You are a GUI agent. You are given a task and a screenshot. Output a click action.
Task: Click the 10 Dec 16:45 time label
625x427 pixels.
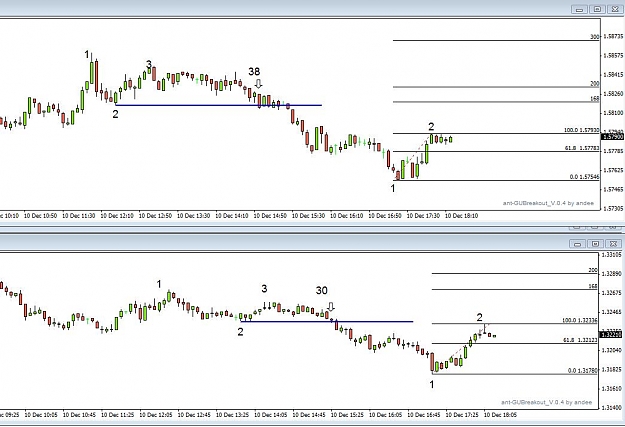point(424,415)
